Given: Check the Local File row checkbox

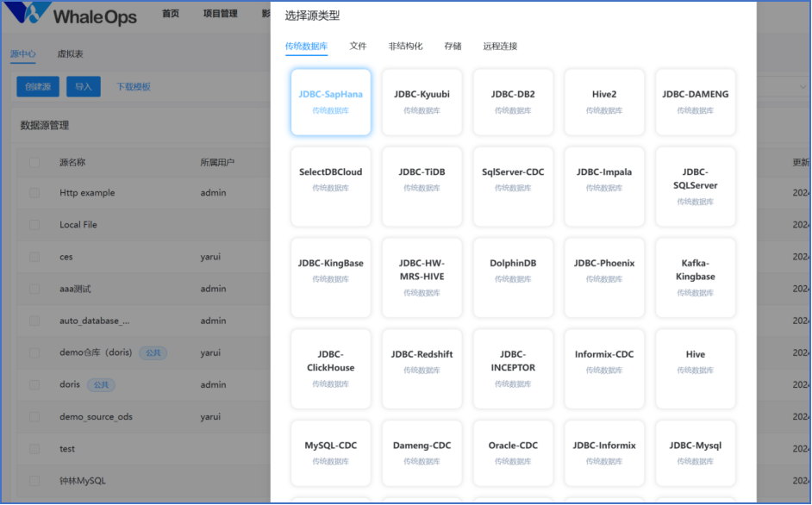Looking at the screenshot, I should click(x=34, y=225).
